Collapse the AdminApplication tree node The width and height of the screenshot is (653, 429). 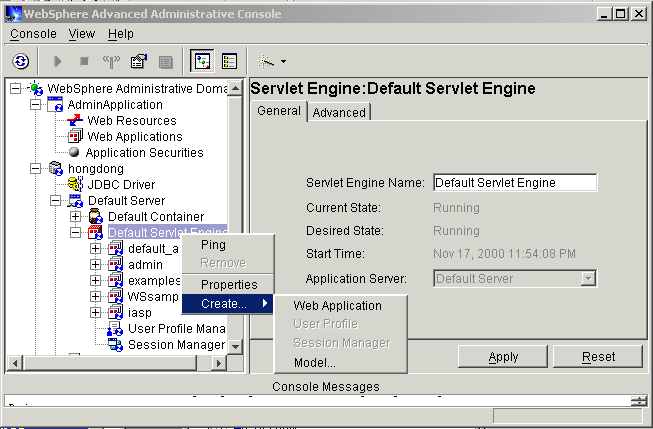point(35,105)
